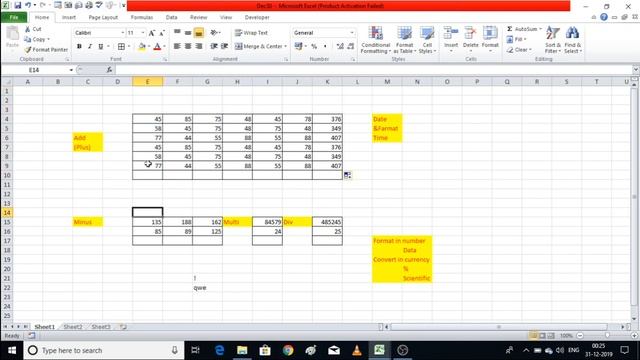Toggle Underline formatting
640x360 pixels.
click(x=100, y=47)
